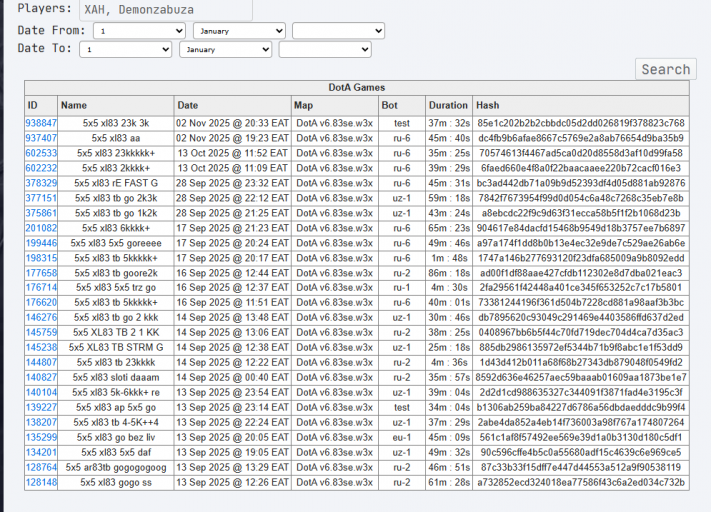711x512 pixels.
Task: Focus the Players input field
Action: (166, 10)
